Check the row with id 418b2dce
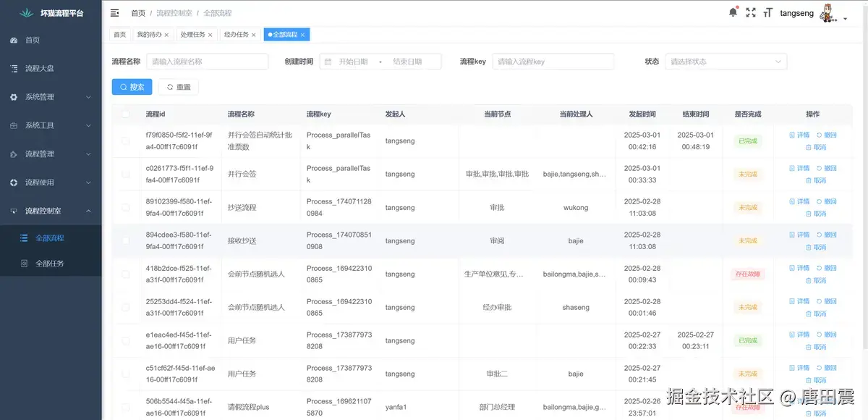The width and height of the screenshot is (868, 420). pyautogui.click(x=126, y=274)
